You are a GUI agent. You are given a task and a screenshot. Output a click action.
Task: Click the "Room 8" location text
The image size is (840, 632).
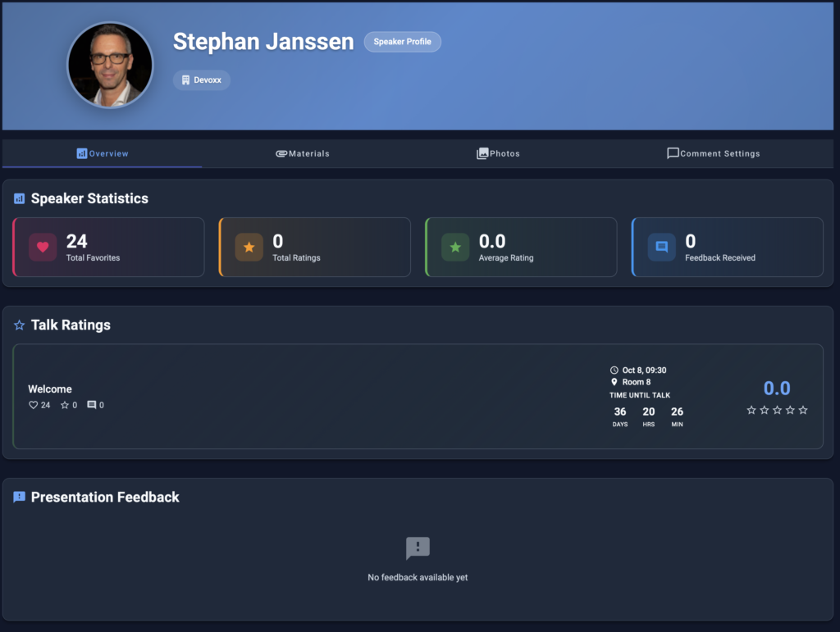tap(637, 382)
